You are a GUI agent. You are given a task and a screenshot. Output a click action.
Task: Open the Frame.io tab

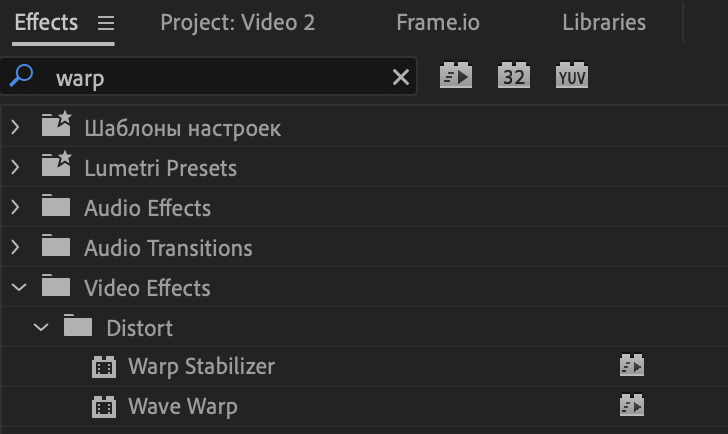438,22
